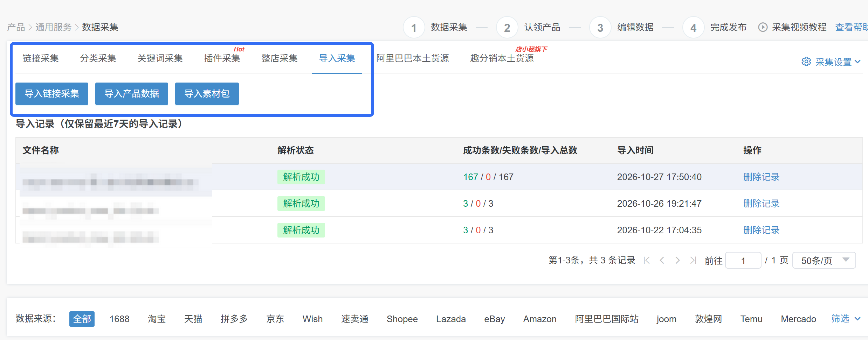Click 成功条数/失败条数/导入总数 column header

coord(520,150)
